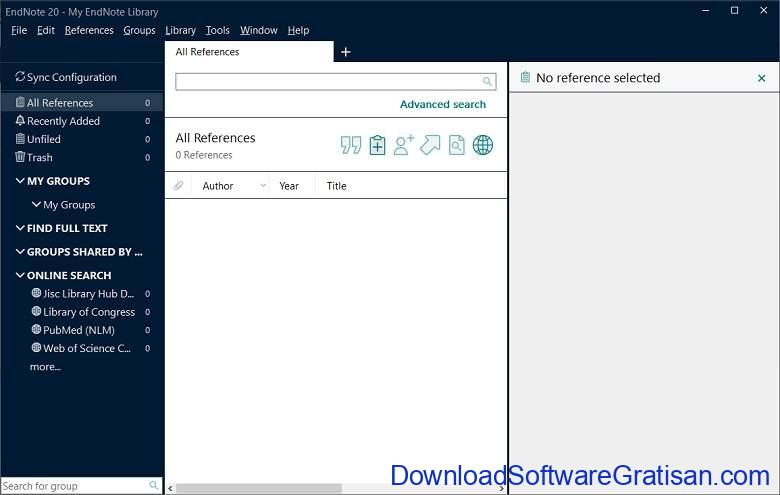Screen dimensions: 780x495
Task: Click the Library of Congress globe icon
Action: (36, 311)
